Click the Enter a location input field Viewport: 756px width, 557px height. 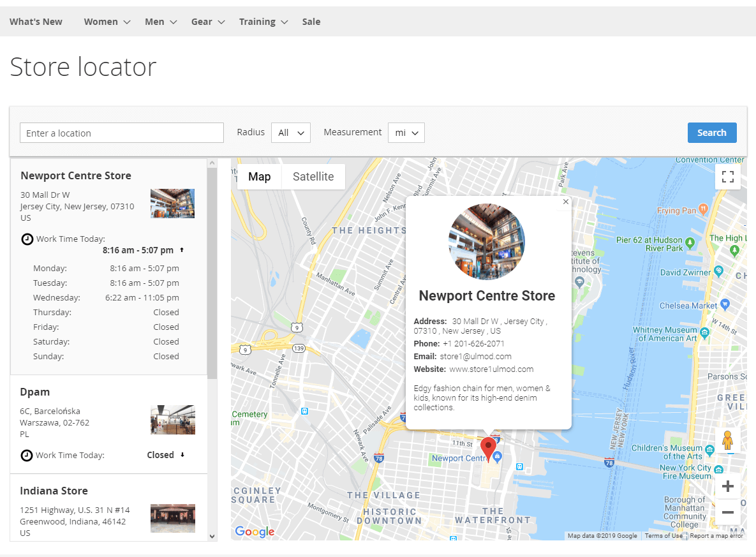(121, 133)
